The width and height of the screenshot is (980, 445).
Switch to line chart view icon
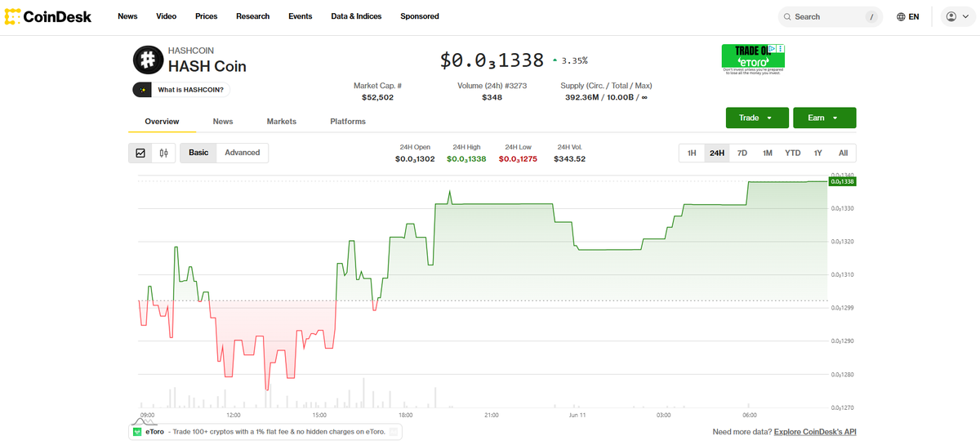click(140, 153)
